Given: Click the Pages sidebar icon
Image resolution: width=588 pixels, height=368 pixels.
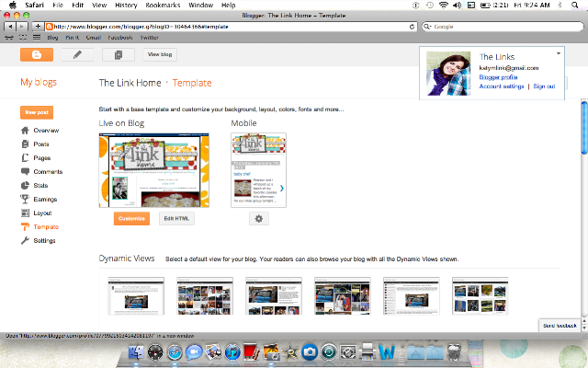Looking at the screenshot, I should point(25,157).
